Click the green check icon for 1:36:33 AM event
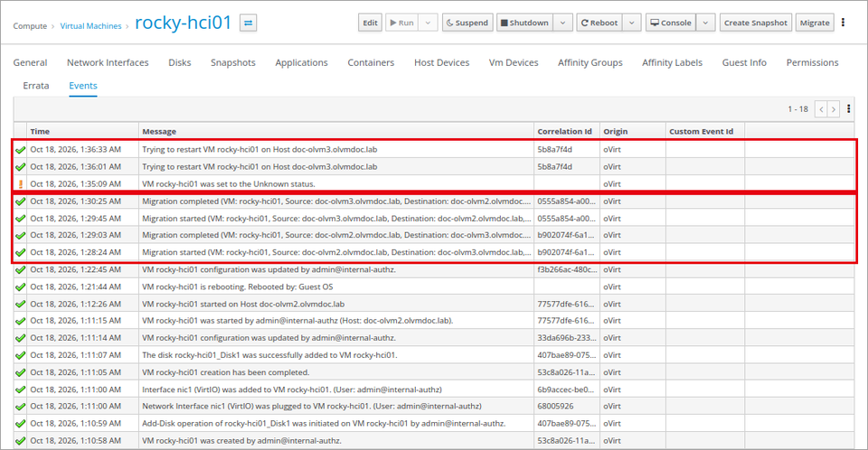 [21, 150]
